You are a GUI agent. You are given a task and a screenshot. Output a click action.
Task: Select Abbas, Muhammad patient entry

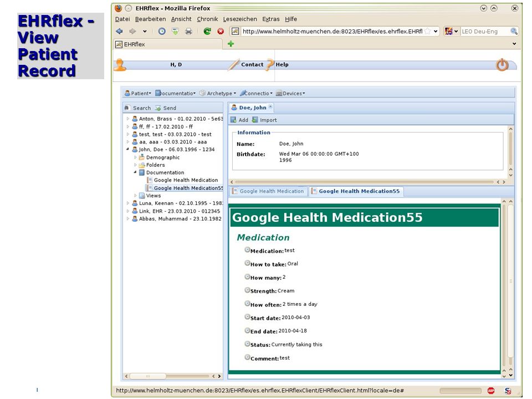tap(177, 219)
